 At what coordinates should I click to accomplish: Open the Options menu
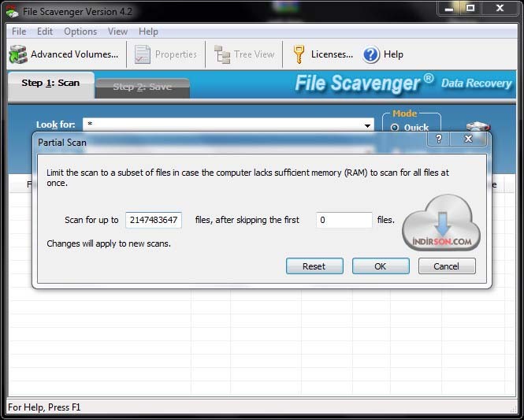80,32
